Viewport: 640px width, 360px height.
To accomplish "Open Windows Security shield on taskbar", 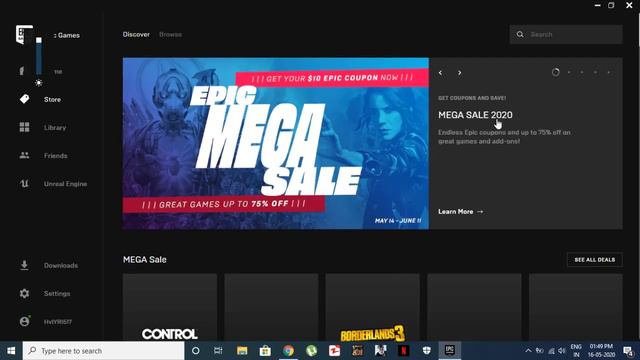I will [x=427, y=351].
